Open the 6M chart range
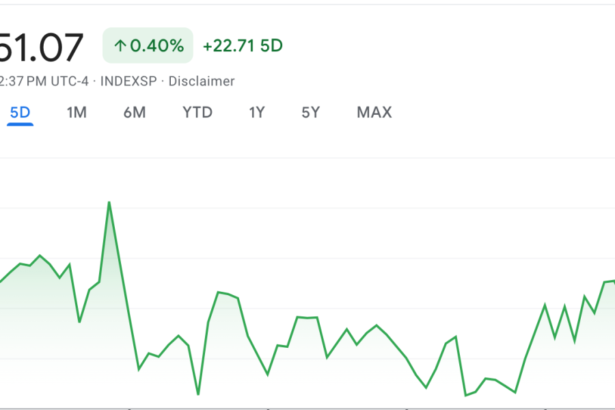 tap(135, 113)
